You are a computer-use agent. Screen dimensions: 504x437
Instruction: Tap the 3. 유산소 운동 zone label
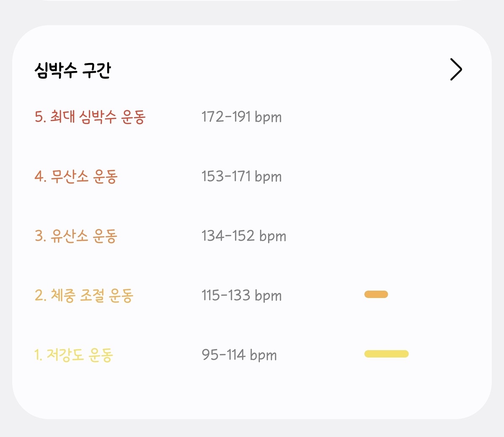[76, 236]
